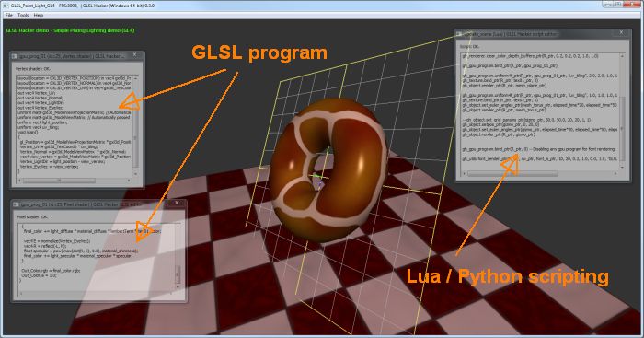Close the Lua script editor window
Screen dimensions: 644x338
pyautogui.click(x=621, y=32)
